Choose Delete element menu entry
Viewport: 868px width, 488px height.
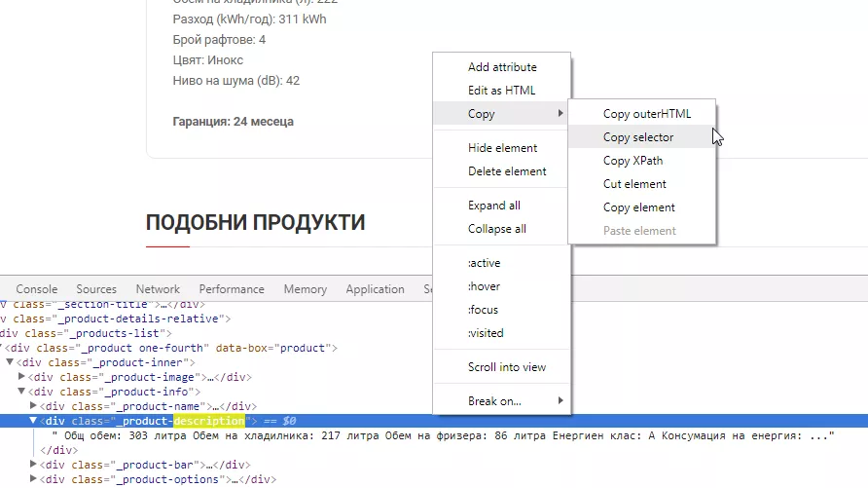[x=501, y=171]
